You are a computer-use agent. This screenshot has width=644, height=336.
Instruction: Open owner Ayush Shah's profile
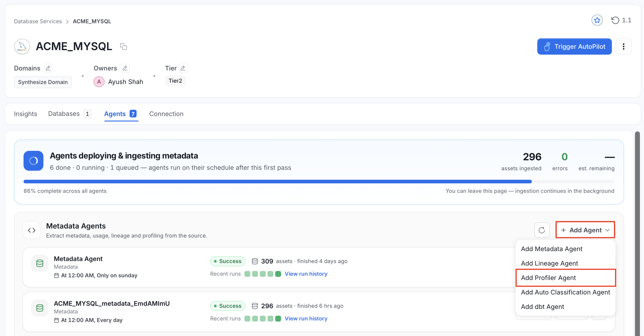[x=125, y=82]
